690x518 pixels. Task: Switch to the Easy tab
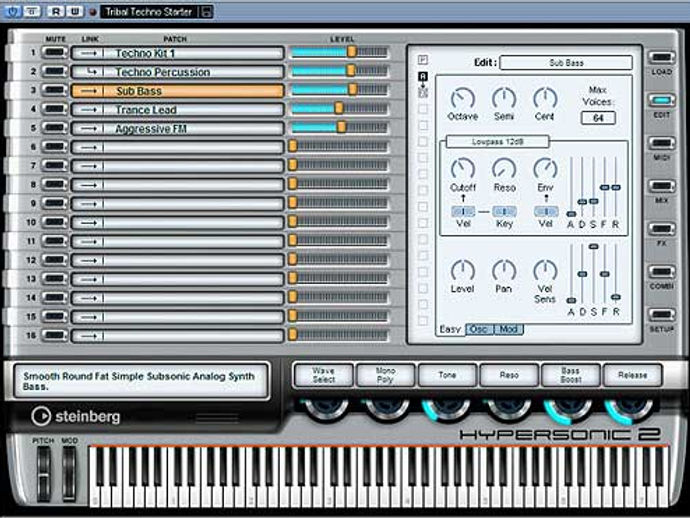coord(450,329)
